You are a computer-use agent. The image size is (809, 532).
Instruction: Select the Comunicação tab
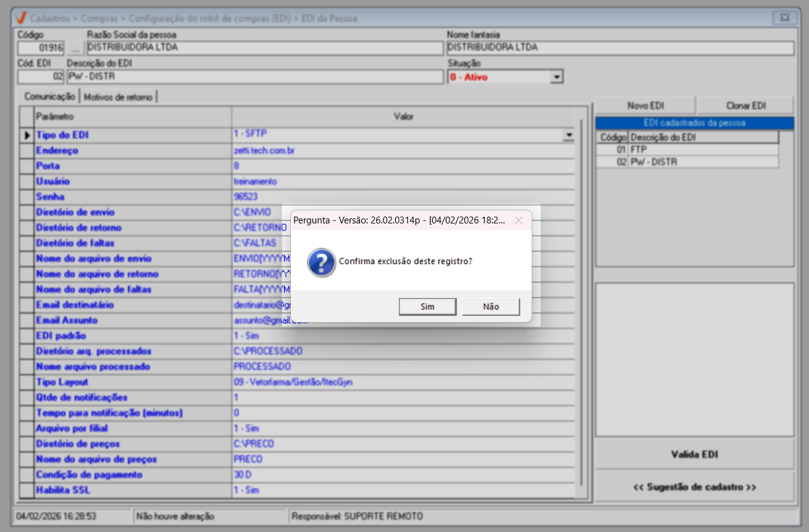pos(49,96)
